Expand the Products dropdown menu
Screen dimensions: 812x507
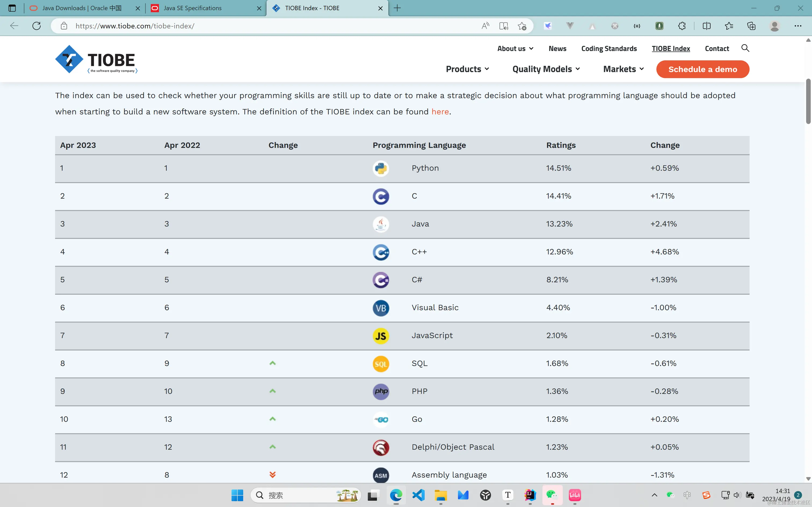click(467, 69)
